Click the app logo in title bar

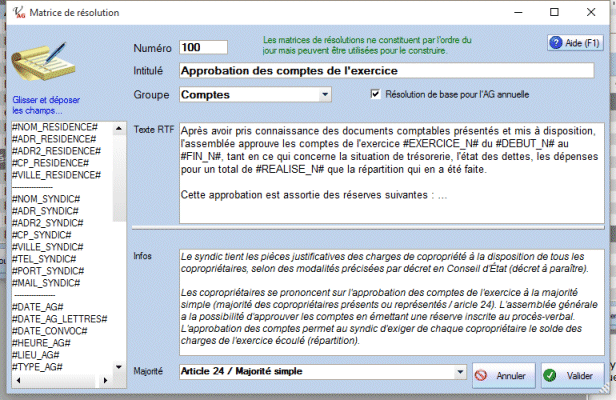[x=18, y=13]
